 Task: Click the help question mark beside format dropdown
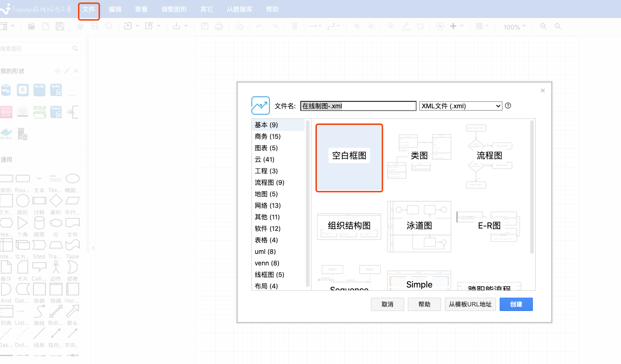coord(508,106)
